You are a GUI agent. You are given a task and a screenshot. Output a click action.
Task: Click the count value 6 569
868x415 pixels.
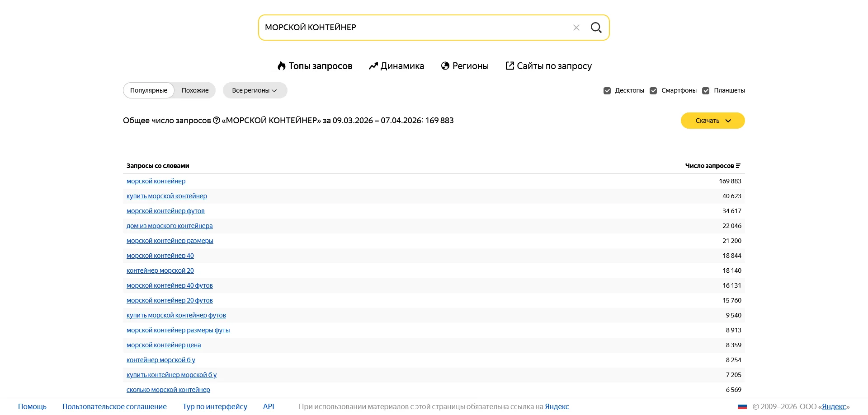pos(734,390)
